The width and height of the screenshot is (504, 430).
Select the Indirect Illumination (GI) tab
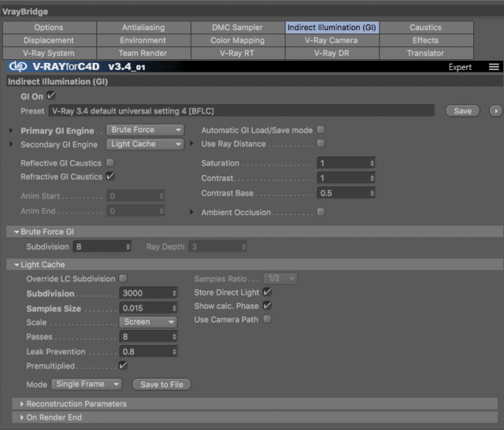(332, 28)
